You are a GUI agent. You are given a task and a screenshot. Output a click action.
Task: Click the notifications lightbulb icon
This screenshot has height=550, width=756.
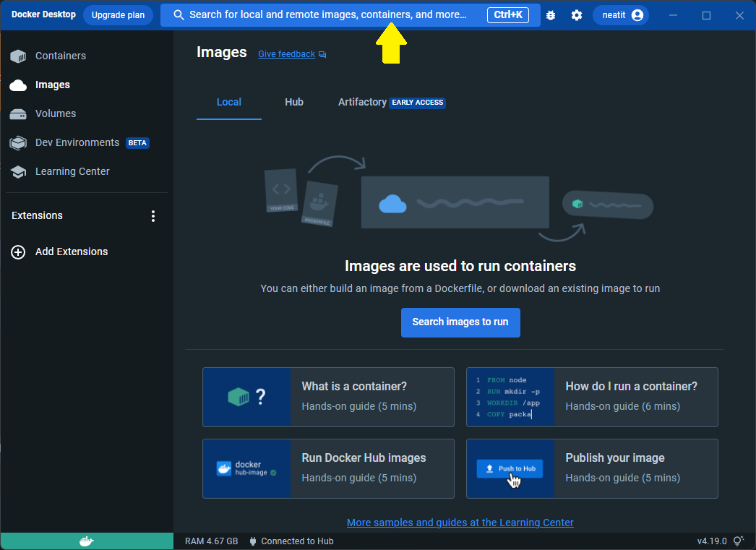click(738, 541)
